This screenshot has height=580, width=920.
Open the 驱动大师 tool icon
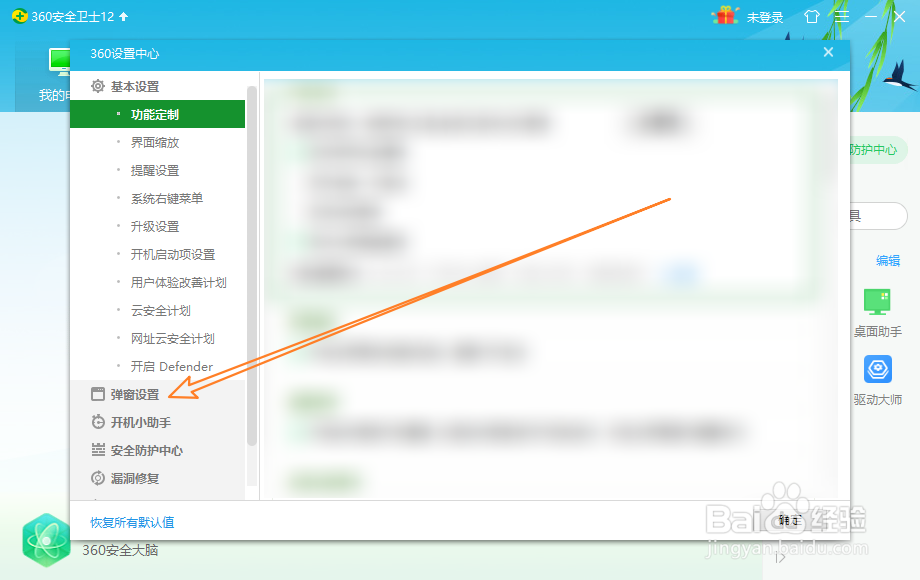[x=878, y=369]
